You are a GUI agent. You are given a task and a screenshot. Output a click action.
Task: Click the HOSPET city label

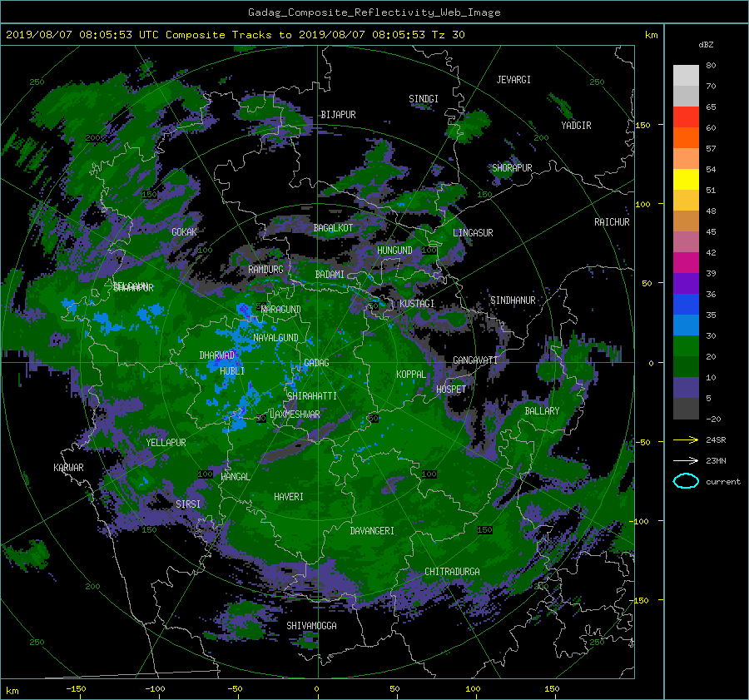pos(451,390)
